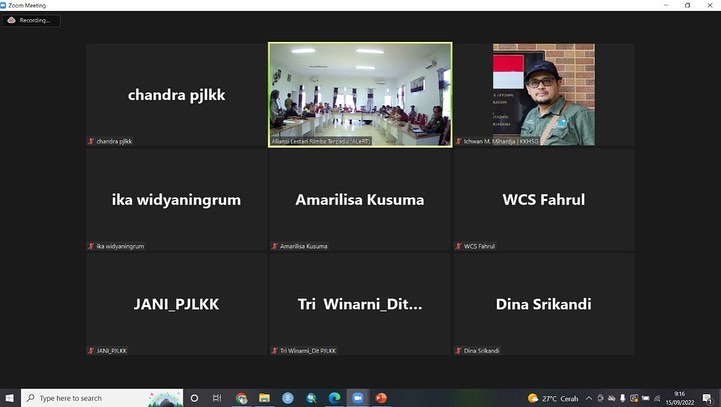Open the weather widget showing 27°C Cerah
This screenshot has height=407, width=721.
(x=553, y=398)
